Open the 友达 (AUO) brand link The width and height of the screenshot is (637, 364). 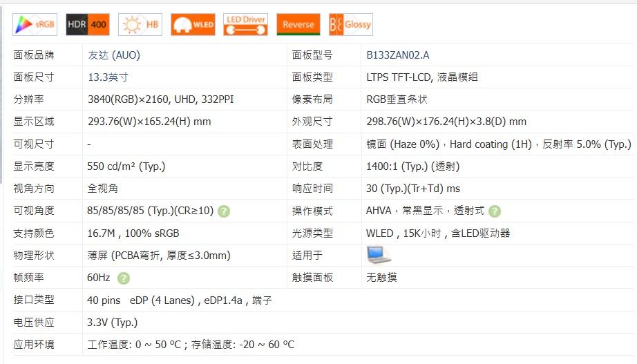pyautogui.click(x=113, y=55)
